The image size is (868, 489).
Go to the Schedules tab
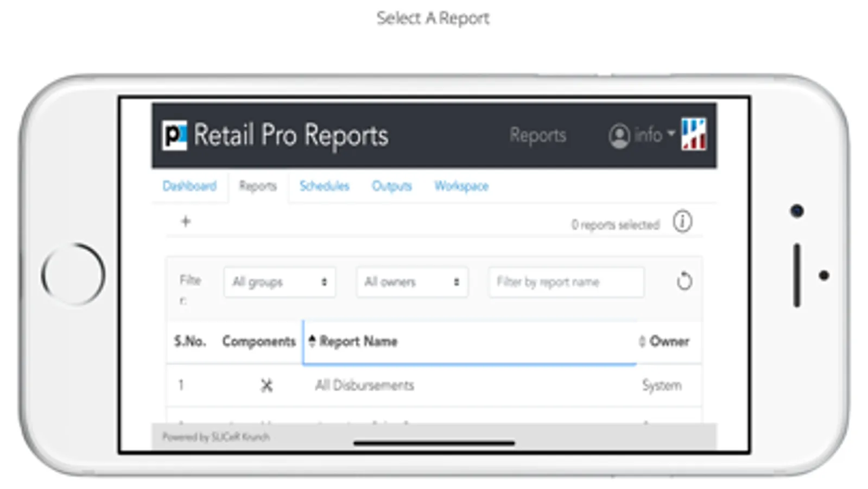point(325,186)
